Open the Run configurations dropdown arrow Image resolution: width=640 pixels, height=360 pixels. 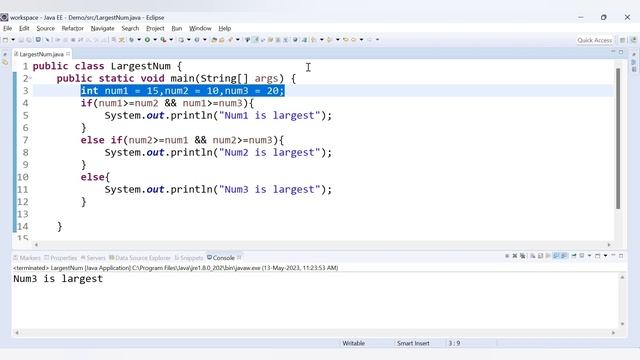click(155, 40)
